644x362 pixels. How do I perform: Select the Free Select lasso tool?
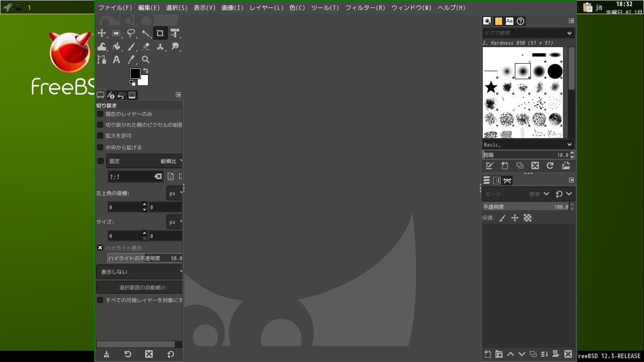tap(131, 33)
